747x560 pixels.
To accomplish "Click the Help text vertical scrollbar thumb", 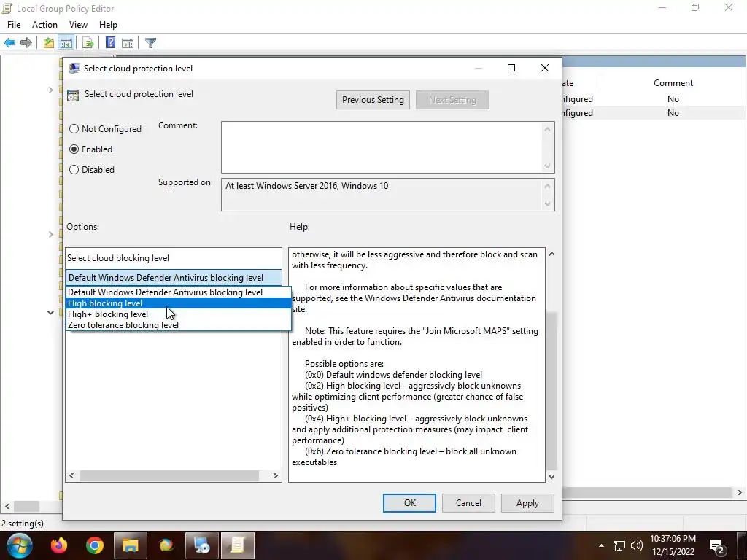I will [551, 391].
